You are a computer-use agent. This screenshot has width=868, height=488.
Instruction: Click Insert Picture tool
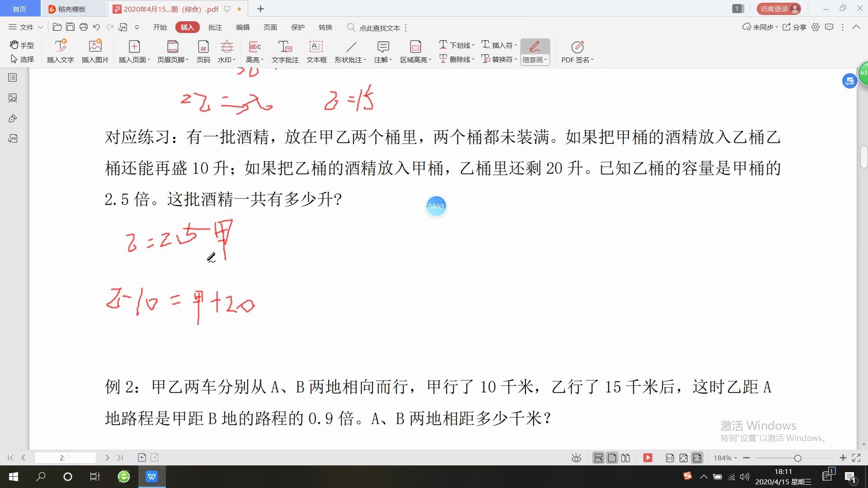[95, 52]
